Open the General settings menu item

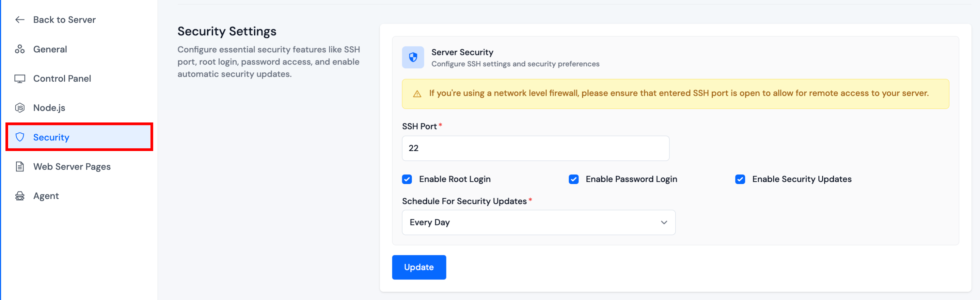point(50,49)
